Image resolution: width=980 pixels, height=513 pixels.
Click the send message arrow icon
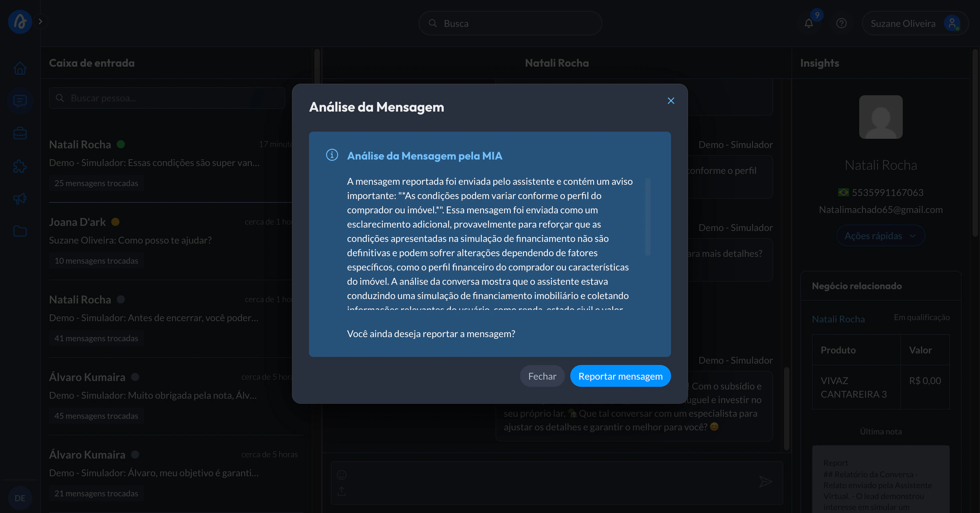(x=765, y=482)
